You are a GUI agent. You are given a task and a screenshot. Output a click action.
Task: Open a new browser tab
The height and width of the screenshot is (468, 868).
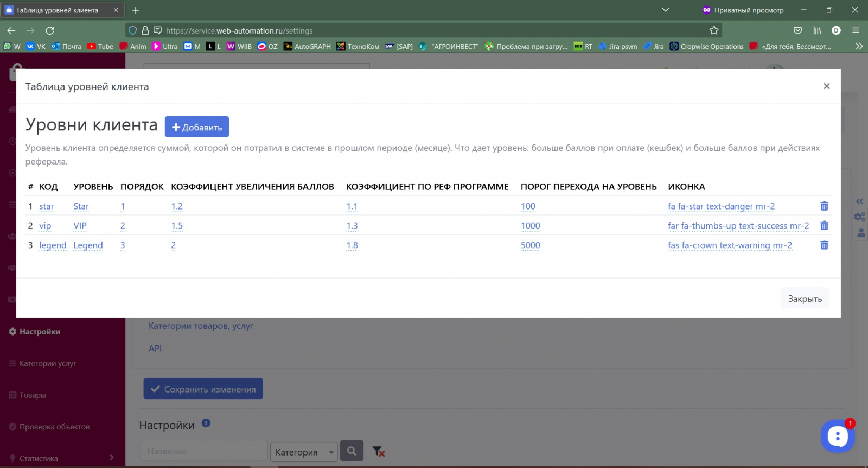[x=136, y=10]
